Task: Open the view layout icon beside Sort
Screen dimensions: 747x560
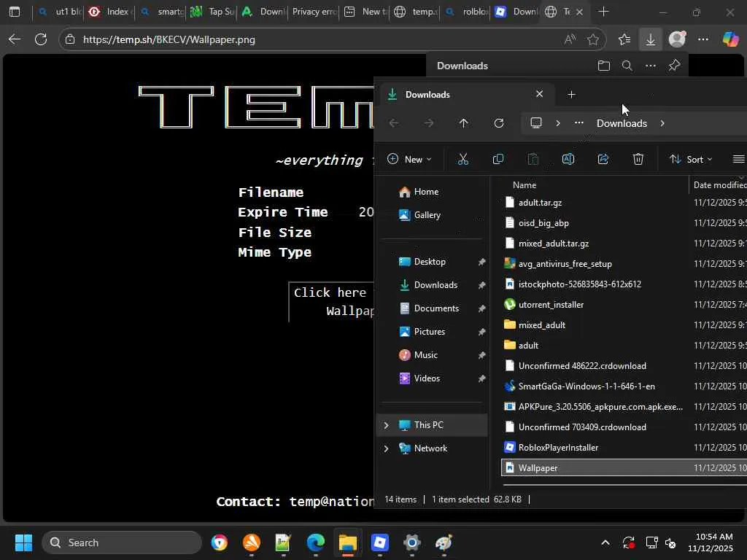Action: coord(738,159)
